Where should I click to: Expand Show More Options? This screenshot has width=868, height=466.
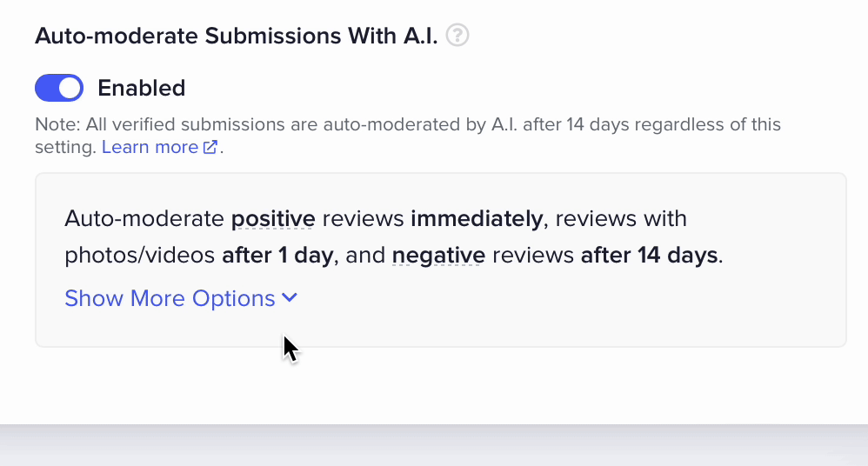click(170, 298)
